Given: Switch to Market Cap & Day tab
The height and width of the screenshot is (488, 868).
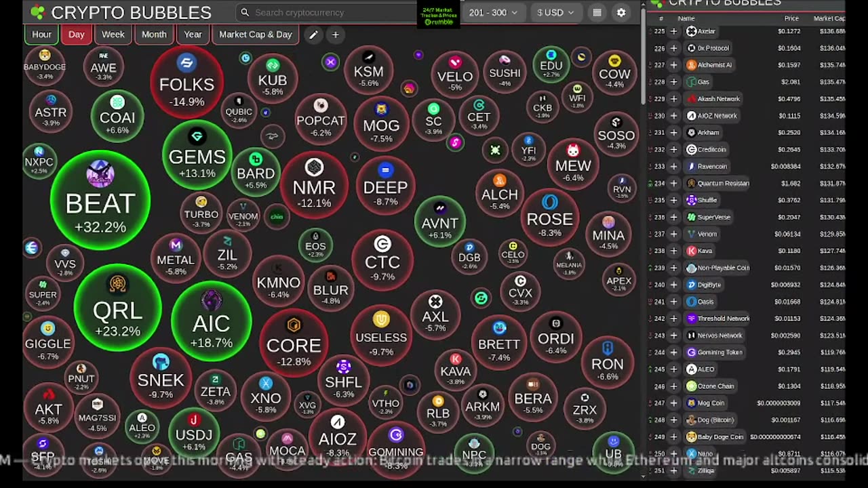Looking at the screenshot, I should [256, 35].
